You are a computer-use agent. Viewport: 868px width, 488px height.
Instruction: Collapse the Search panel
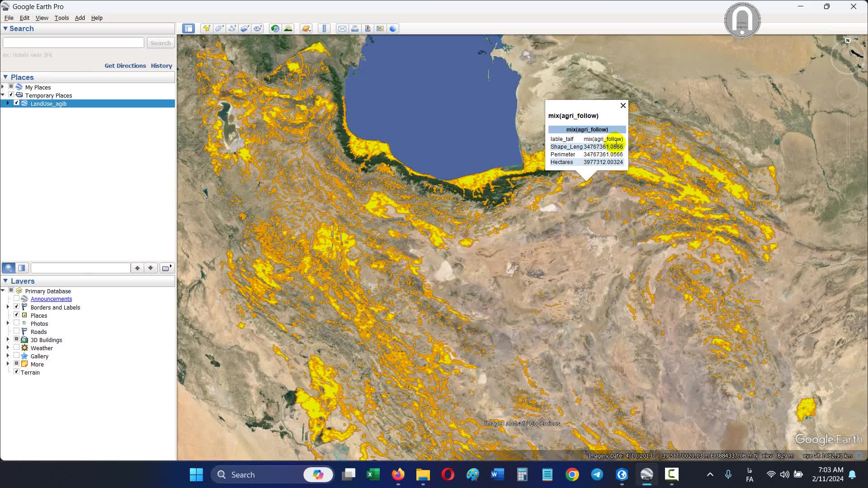(5, 28)
